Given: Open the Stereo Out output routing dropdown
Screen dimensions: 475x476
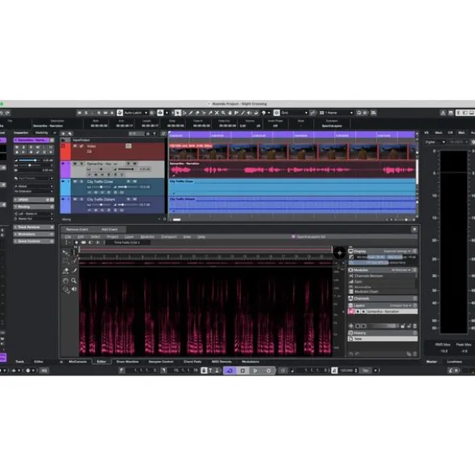Looking at the screenshot, I should point(34,219).
